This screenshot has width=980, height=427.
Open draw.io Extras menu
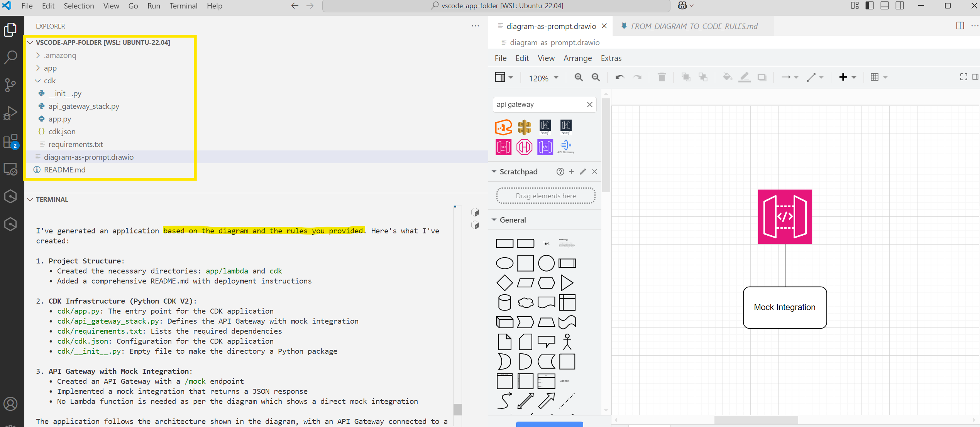[x=611, y=58]
